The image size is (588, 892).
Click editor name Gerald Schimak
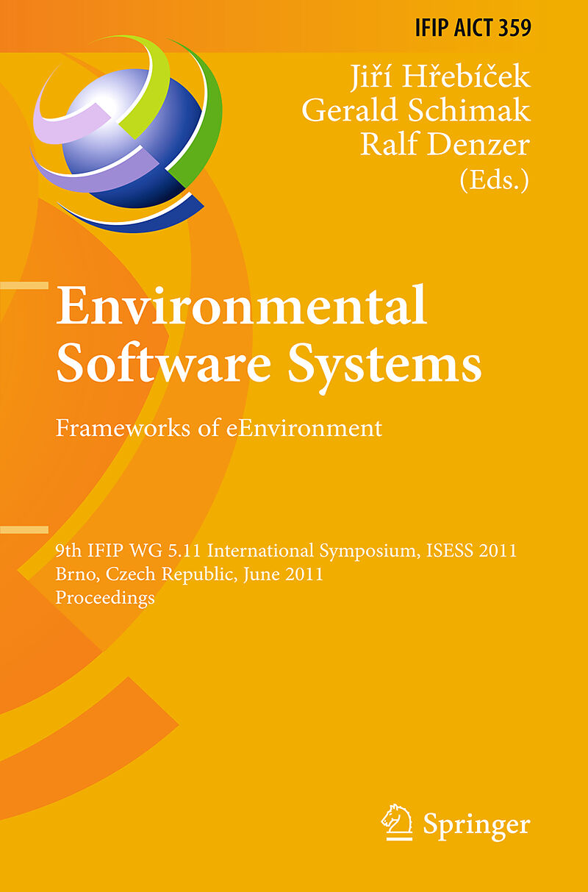(416, 110)
